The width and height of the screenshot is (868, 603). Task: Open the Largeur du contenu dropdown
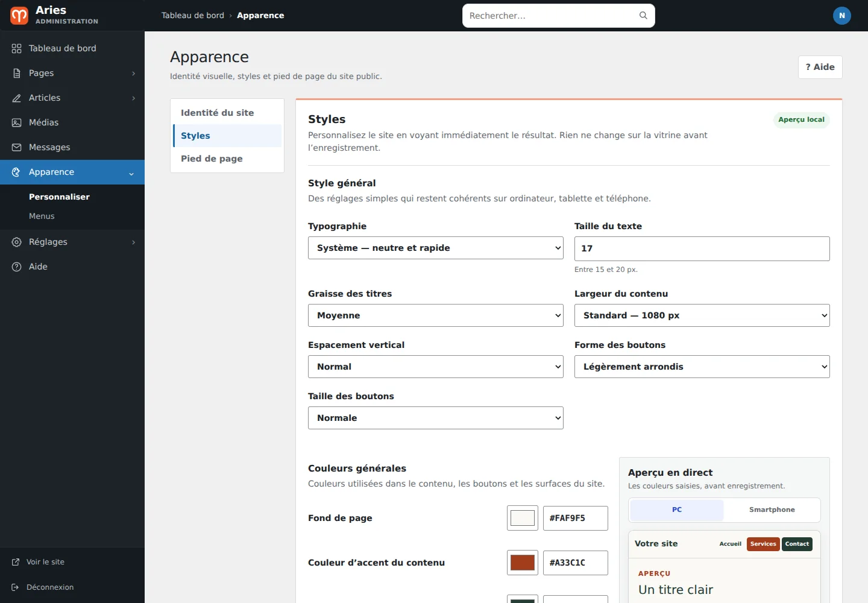pos(702,315)
